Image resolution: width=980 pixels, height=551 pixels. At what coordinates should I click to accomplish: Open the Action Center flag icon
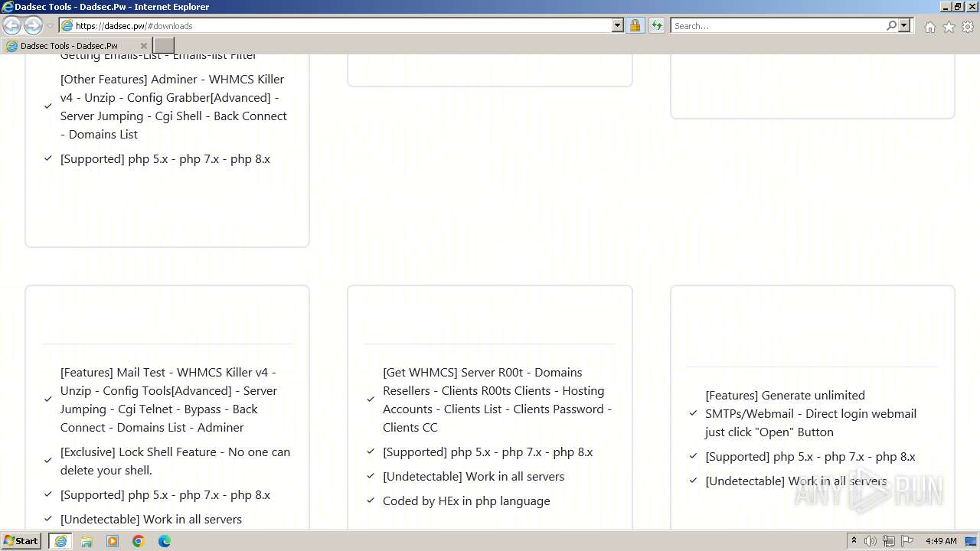907,541
